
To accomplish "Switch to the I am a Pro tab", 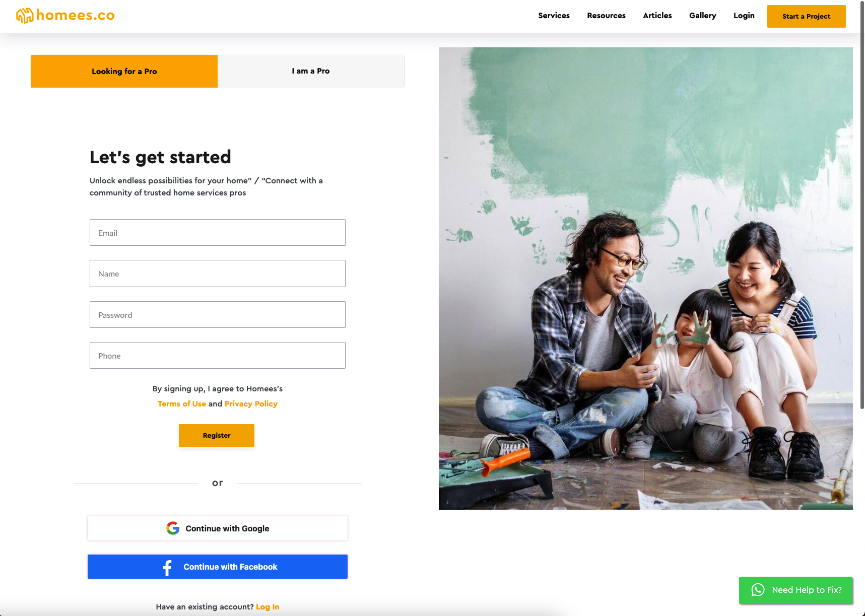I will point(311,71).
